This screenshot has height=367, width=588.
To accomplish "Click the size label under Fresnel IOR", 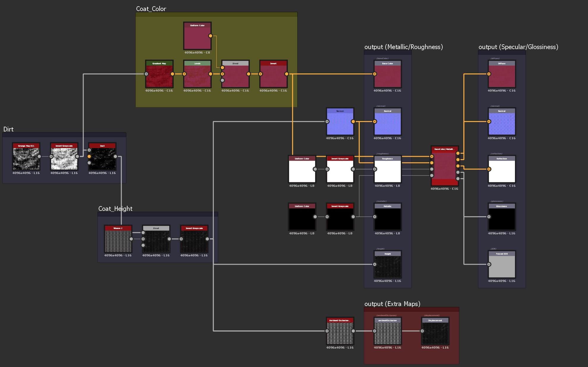I will [501, 281].
